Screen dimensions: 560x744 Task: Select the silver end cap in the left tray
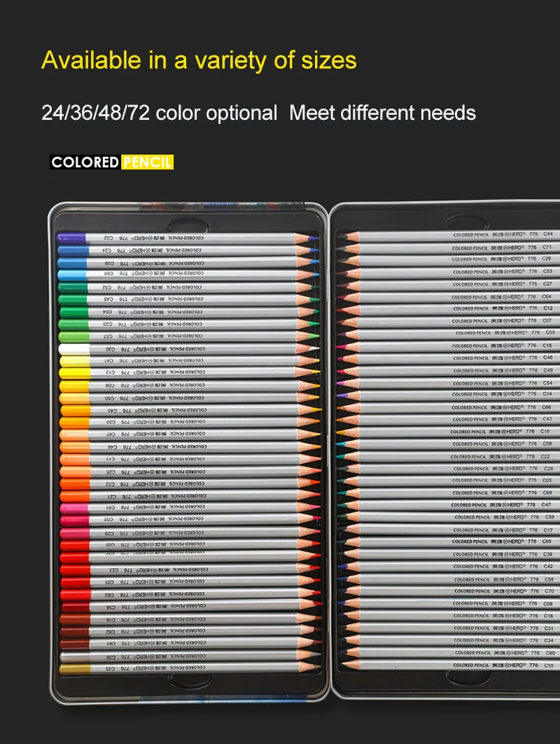[x=75, y=656]
